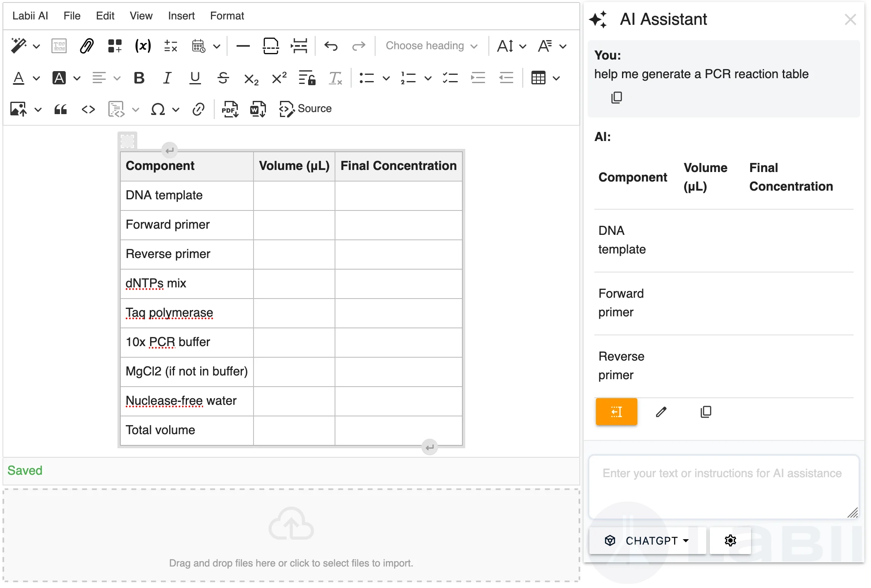Click the paperclip attach file icon

(x=87, y=46)
